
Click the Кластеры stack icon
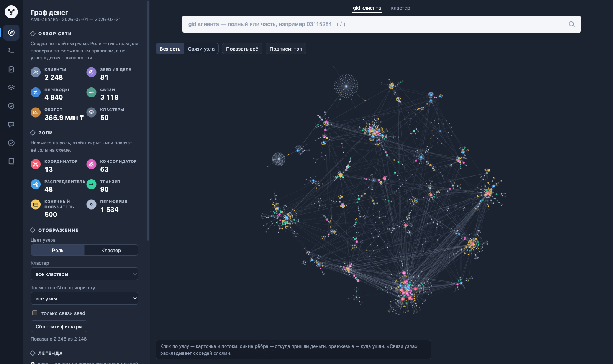[x=91, y=112]
